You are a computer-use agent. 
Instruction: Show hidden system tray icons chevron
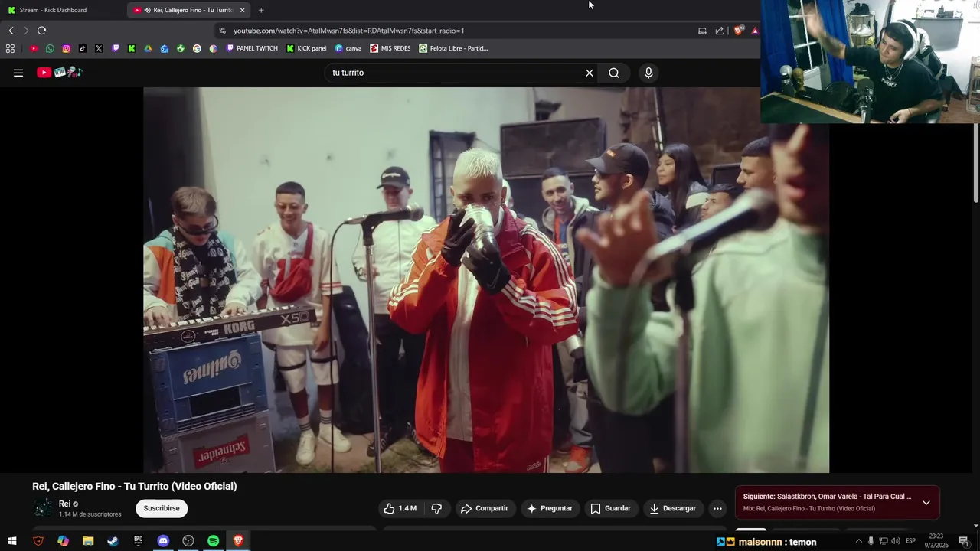[x=858, y=541]
